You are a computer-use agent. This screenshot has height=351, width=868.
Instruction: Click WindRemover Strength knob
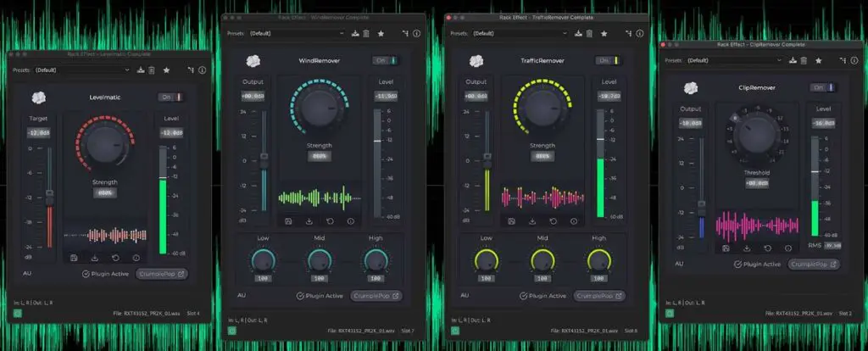pos(319,107)
